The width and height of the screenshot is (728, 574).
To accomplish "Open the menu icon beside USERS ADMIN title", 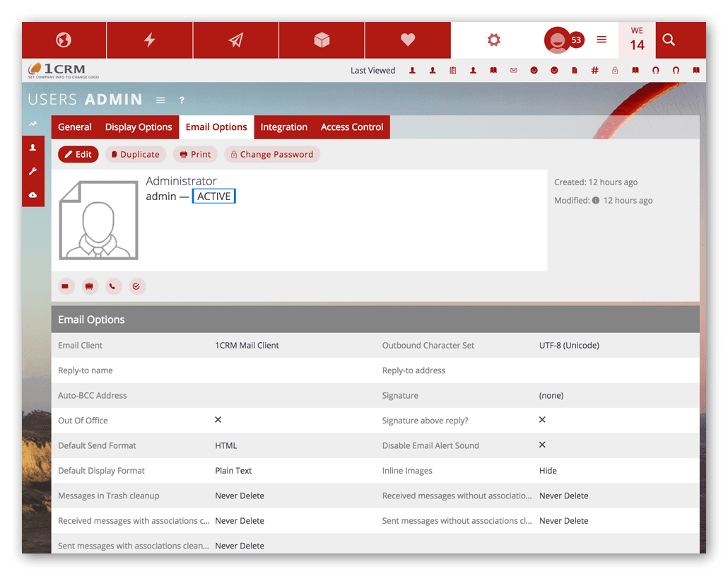I will 160,100.
